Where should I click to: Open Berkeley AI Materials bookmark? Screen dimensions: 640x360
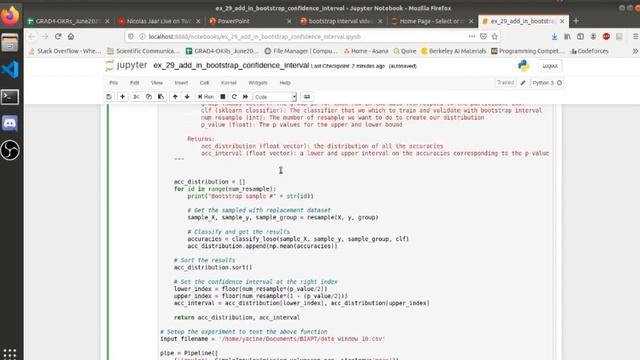pos(453,51)
